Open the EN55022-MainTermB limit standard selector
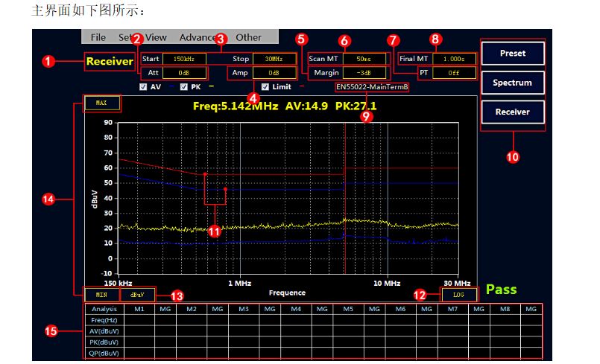600x364 pixels. (371, 87)
